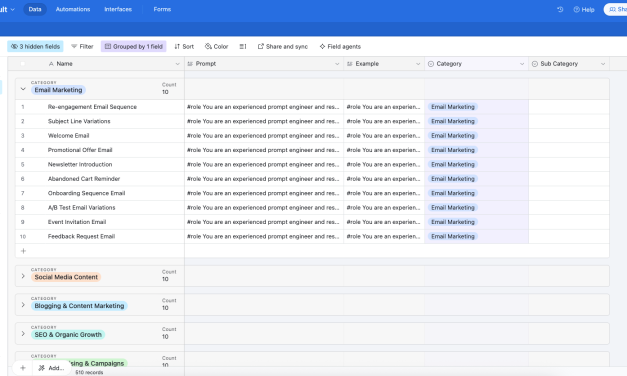Click the SEO & Organic Growth group tag

point(68,334)
